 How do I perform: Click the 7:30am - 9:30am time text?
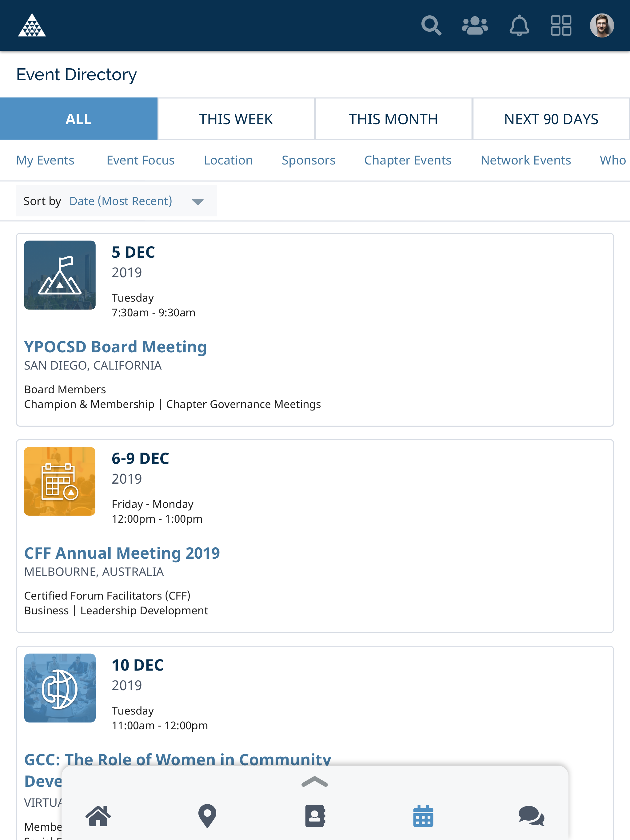point(154,312)
